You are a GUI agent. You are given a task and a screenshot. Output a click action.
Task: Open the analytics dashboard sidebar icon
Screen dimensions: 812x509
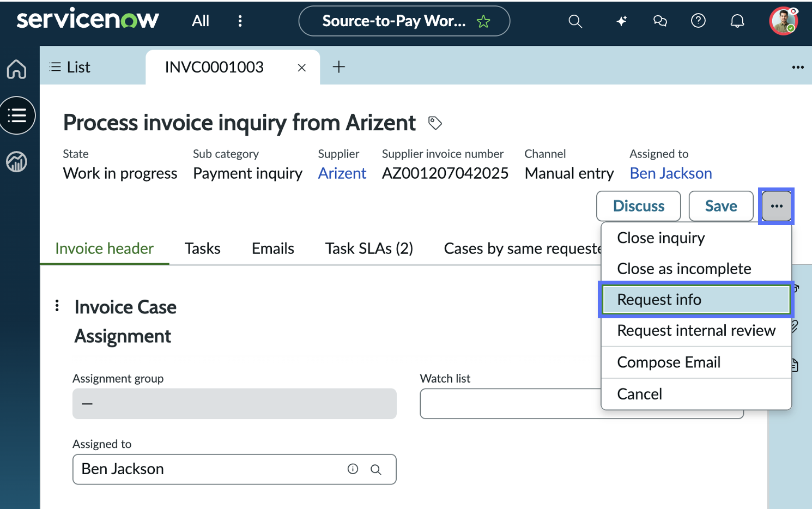(x=16, y=162)
